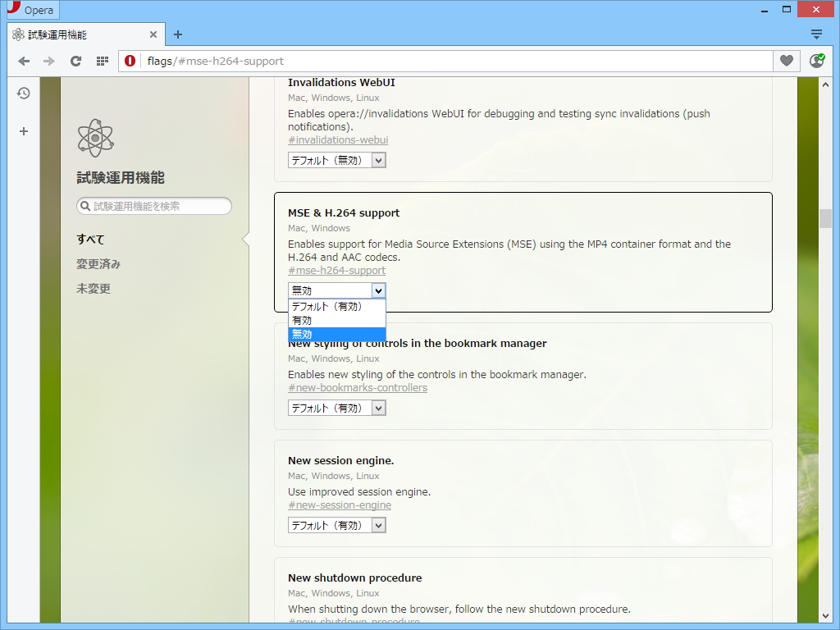This screenshot has height=630, width=840.
Task: Reload the flags page
Action: 75,61
